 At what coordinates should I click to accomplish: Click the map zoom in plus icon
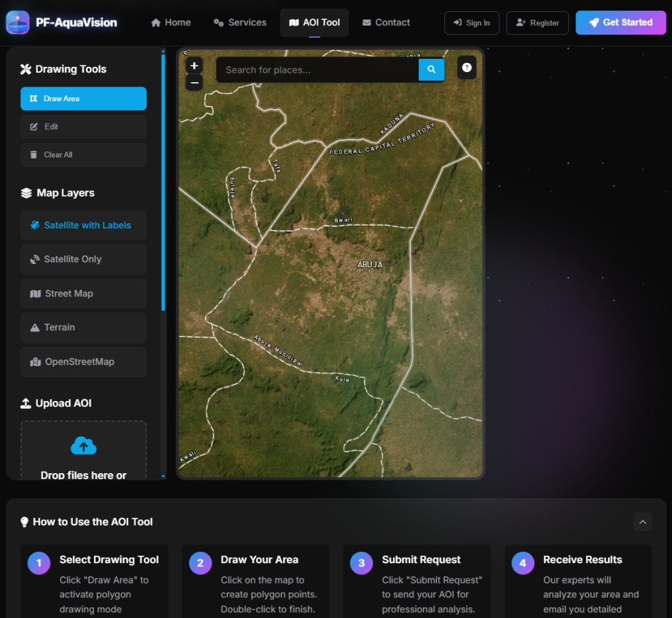(194, 66)
